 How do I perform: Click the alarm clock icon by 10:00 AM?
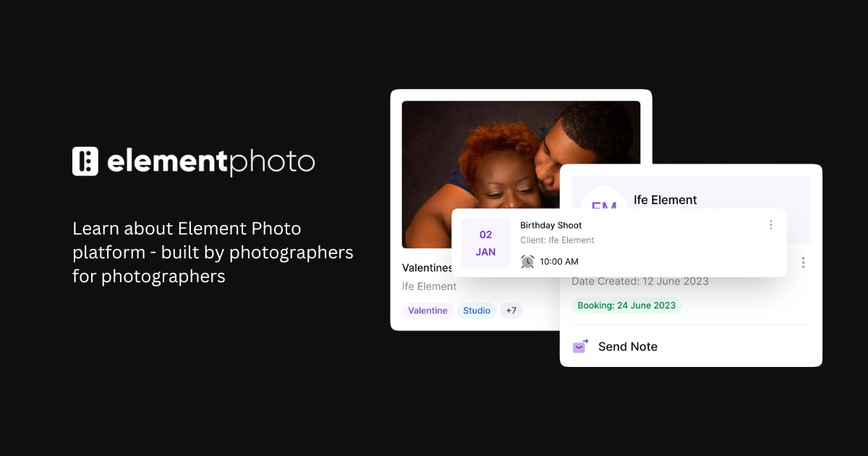pos(527,261)
